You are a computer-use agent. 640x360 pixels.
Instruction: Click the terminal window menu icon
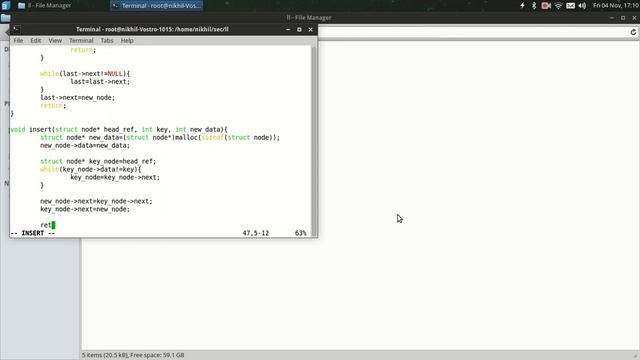pos(16,29)
